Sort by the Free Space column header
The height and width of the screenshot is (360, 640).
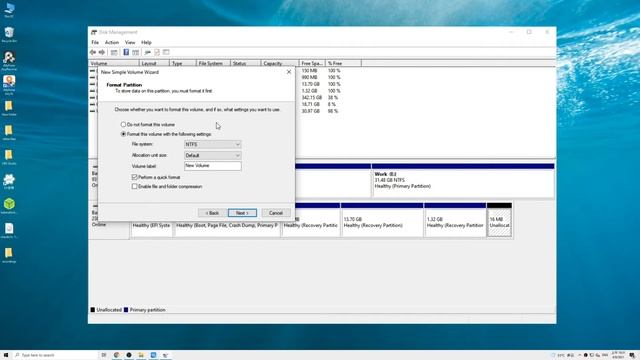[x=312, y=63]
